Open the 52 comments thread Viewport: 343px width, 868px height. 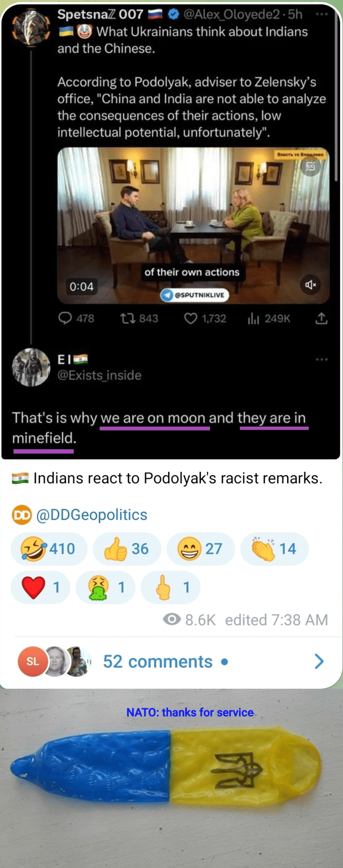pyautogui.click(x=157, y=661)
